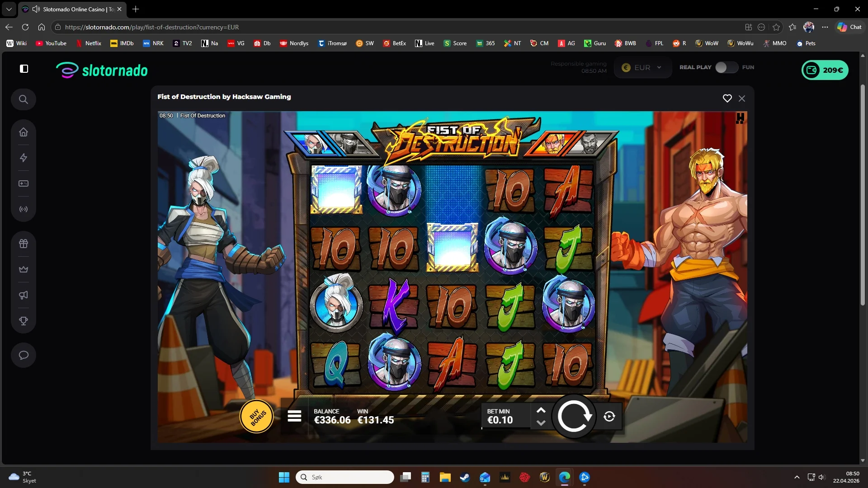
Task: Decrease the bet with the down arrow
Action: point(541,423)
